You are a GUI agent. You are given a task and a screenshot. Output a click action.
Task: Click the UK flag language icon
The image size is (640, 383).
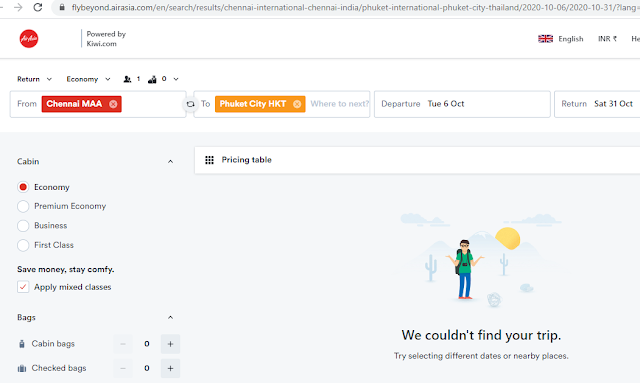click(545, 39)
